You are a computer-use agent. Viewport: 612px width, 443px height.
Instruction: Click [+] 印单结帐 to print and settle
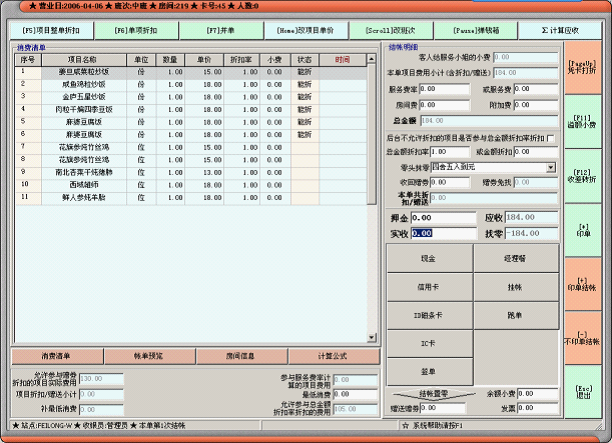click(582, 284)
